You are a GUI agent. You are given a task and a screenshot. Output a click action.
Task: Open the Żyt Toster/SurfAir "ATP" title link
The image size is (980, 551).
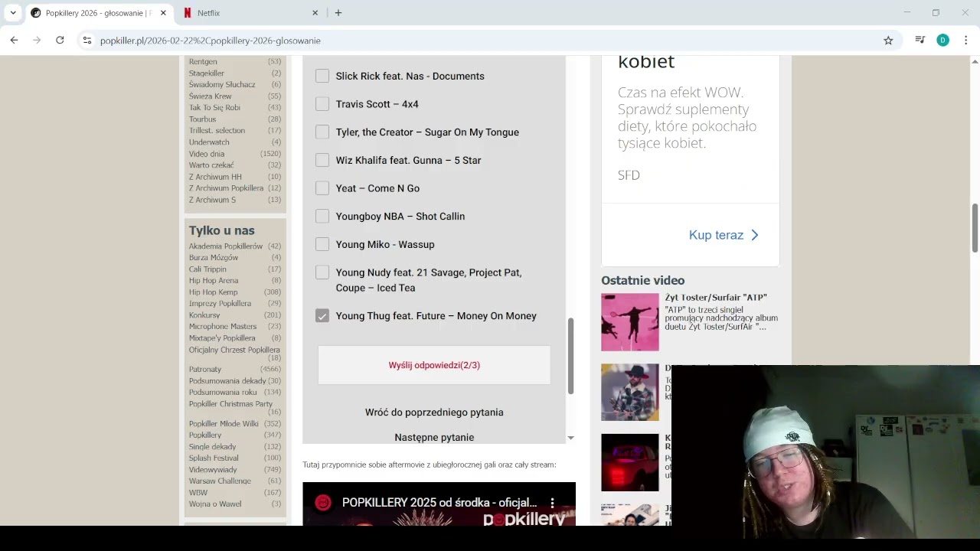[716, 298]
